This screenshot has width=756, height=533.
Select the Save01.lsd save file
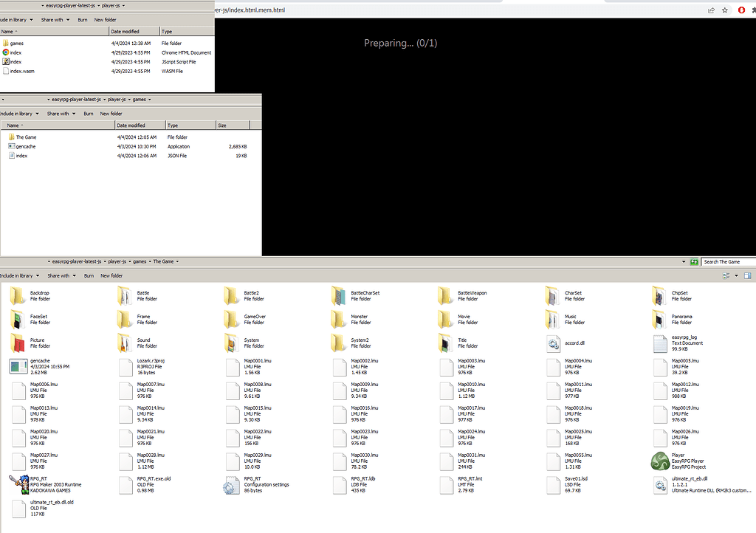click(554, 485)
